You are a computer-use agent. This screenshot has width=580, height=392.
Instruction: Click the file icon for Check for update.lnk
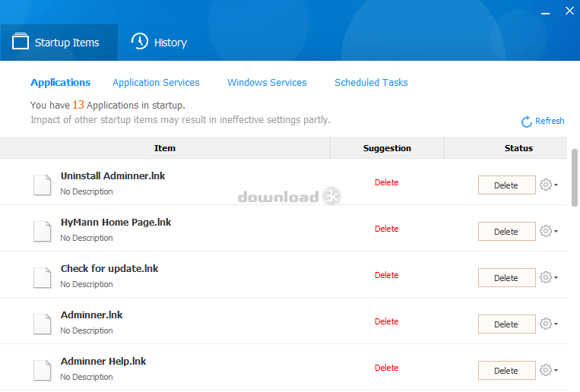42,277
